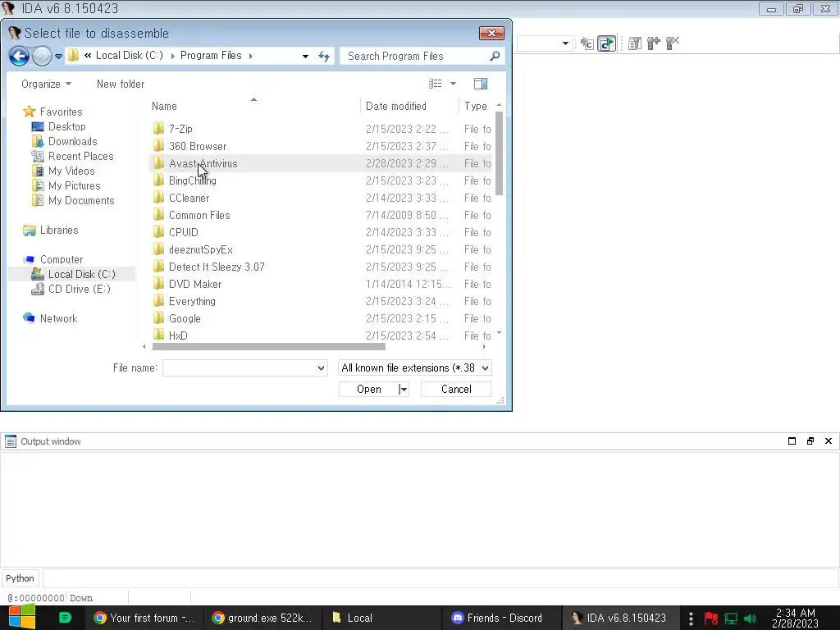Click the refresh icon in address bar
Image resolution: width=840 pixels, height=630 pixels.
[324, 57]
